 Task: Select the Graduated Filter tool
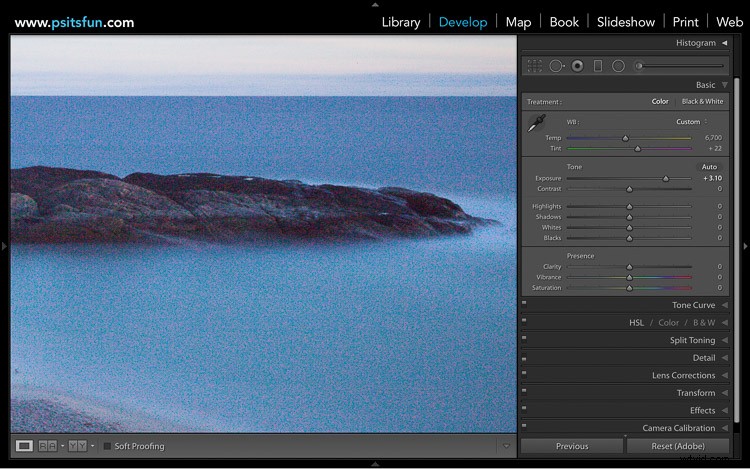point(598,66)
